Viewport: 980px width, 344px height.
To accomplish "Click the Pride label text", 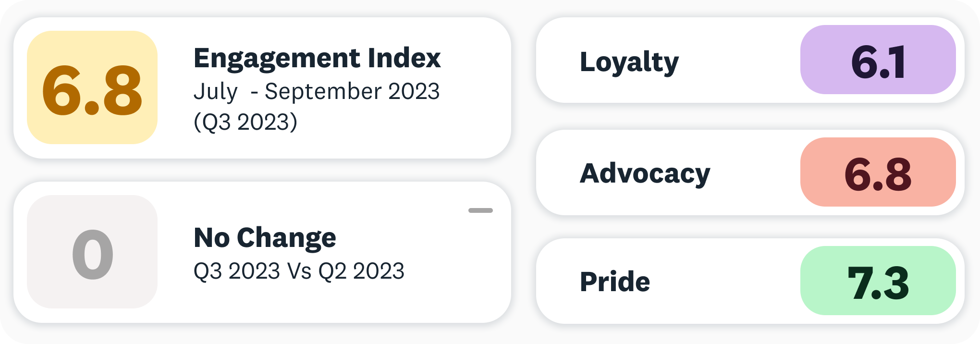I will point(615,282).
